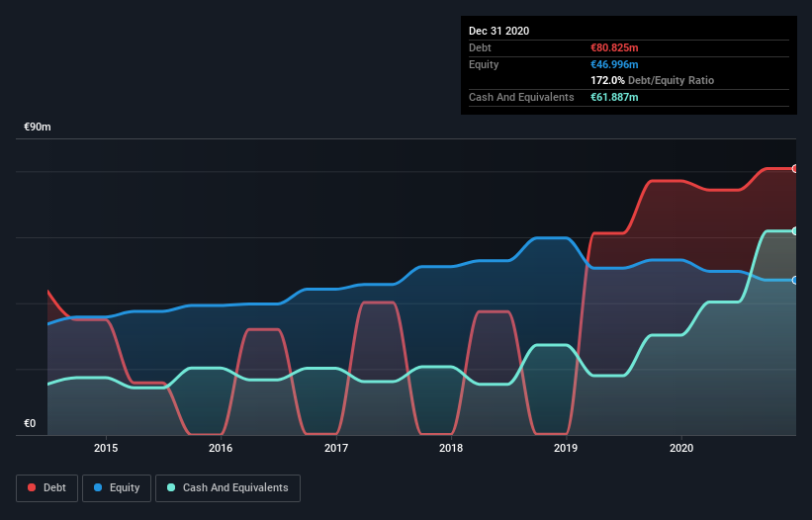Click the 2016 axis label

tap(221, 448)
